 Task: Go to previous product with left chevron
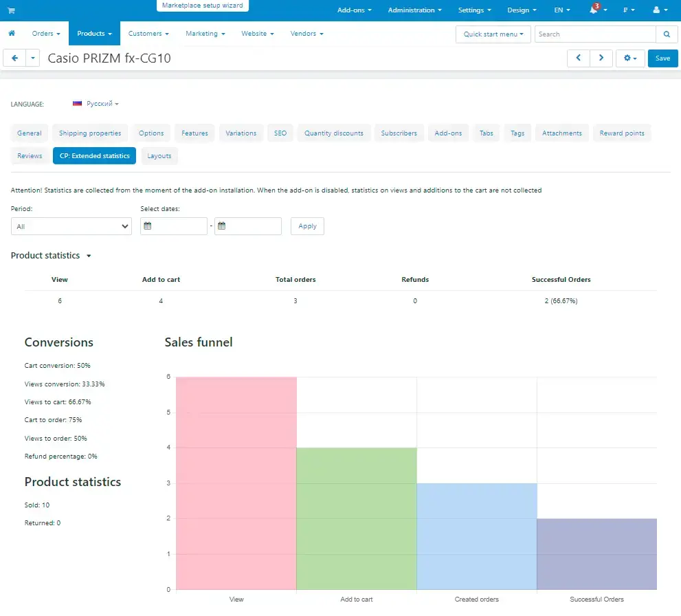(579, 58)
